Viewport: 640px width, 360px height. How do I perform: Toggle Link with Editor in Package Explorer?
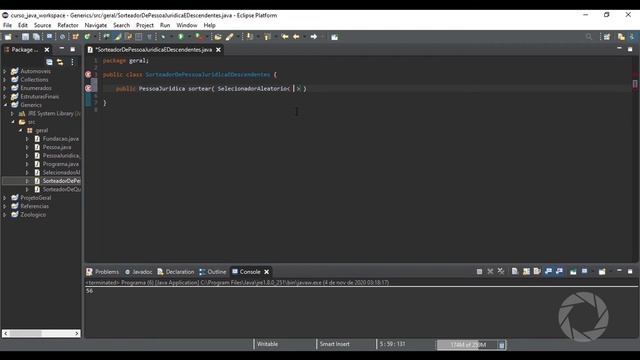click(60, 62)
